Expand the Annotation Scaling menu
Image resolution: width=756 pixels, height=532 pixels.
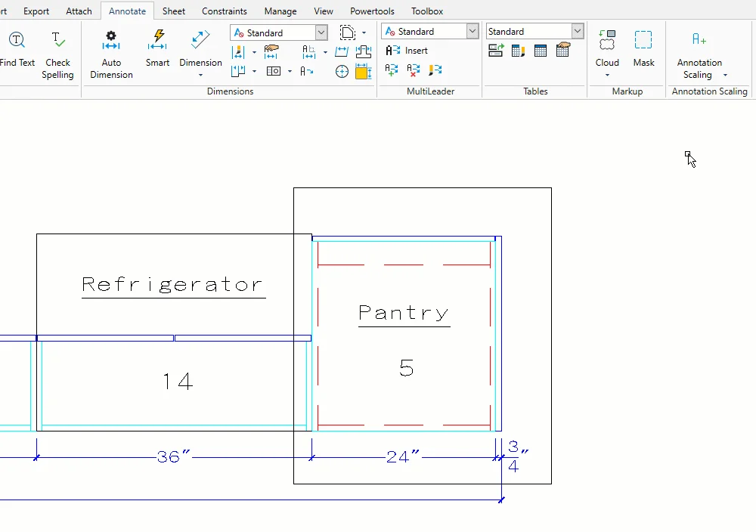pos(725,75)
